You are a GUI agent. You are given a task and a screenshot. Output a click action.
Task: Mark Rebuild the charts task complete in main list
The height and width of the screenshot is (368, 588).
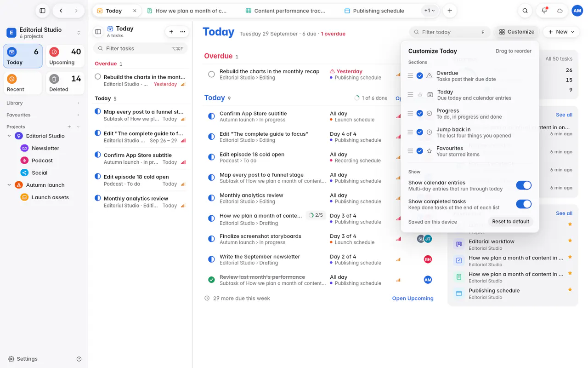pos(211,74)
